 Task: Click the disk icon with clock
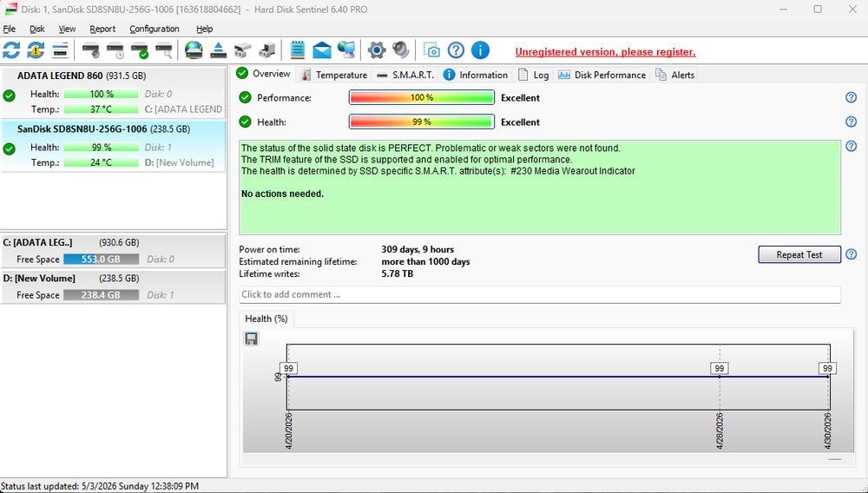(x=115, y=50)
